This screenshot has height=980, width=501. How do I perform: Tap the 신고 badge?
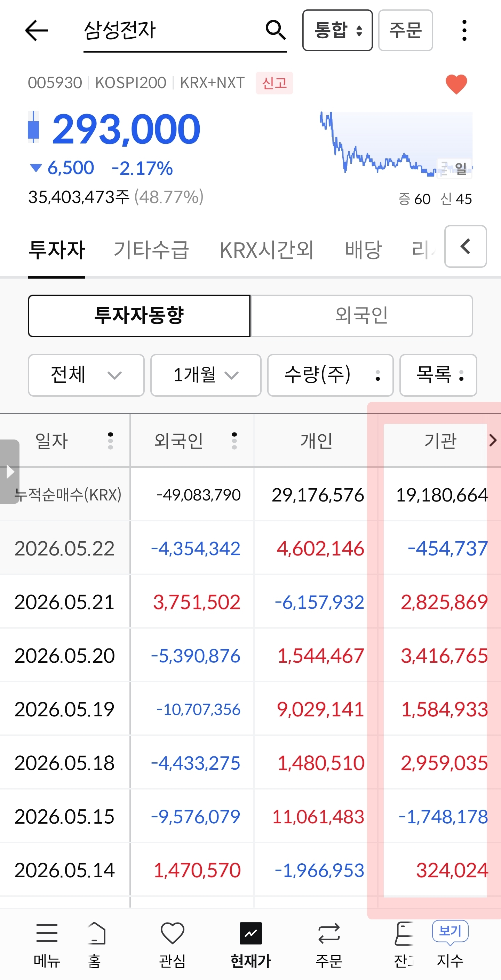coord(274,83)
